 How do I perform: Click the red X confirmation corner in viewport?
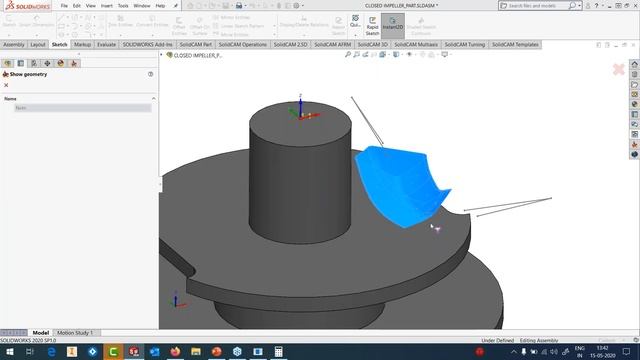619,69
